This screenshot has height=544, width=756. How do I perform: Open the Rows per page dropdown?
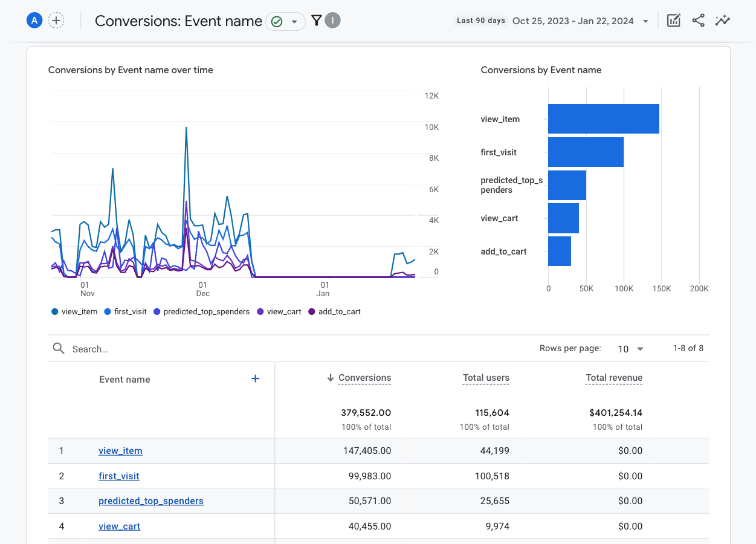(628, 349)
